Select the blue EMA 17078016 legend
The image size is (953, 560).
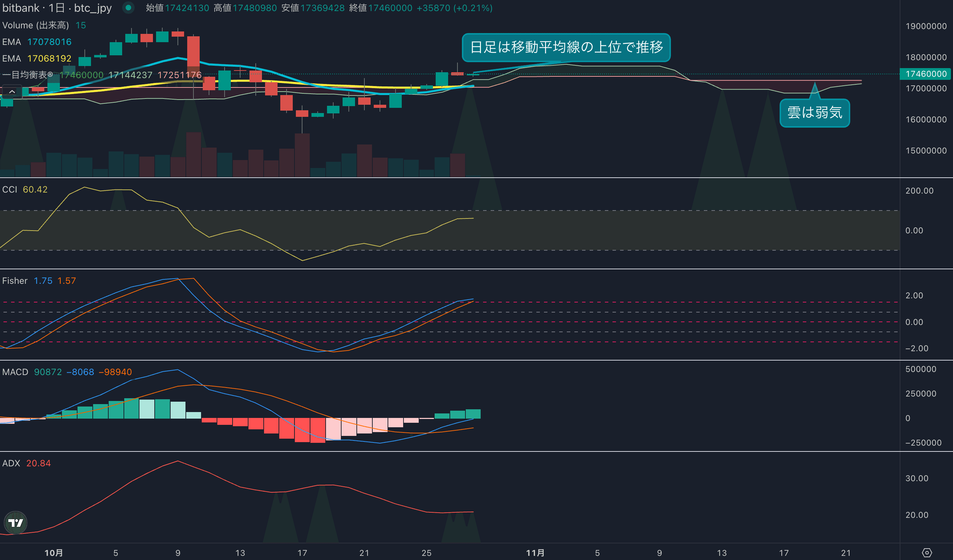[37, 42]
